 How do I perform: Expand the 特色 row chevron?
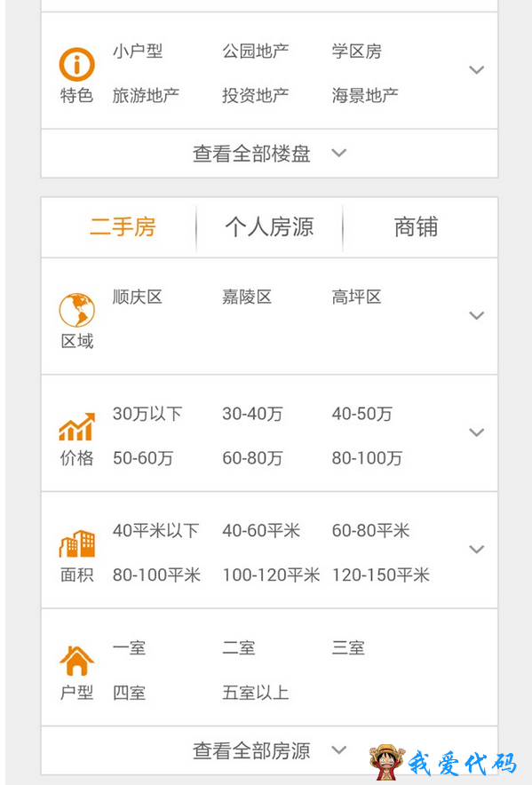(476, 69)
